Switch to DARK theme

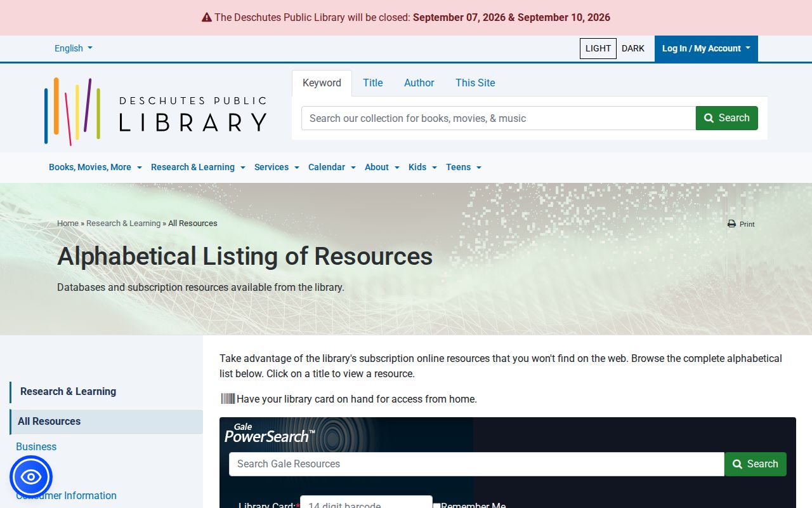pos(633,48)
